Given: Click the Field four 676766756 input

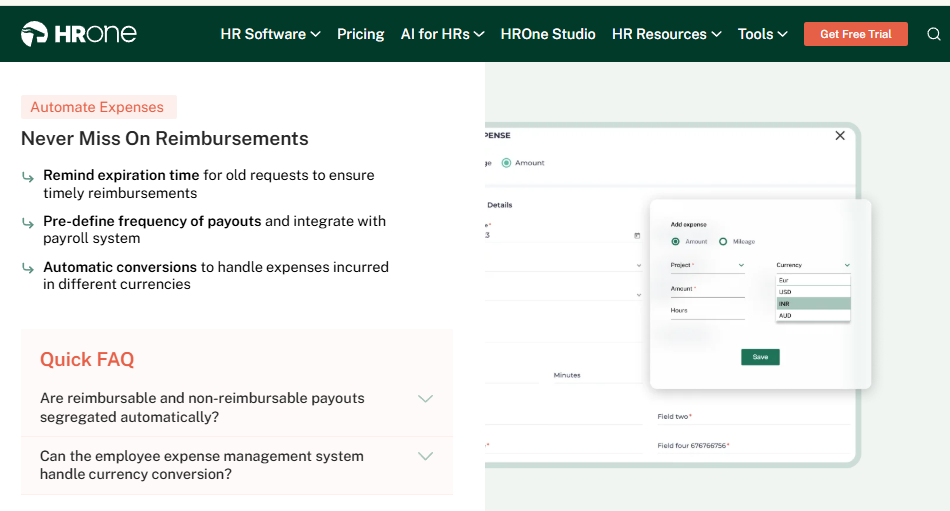Looking at the screenshot, I should 754,446.
